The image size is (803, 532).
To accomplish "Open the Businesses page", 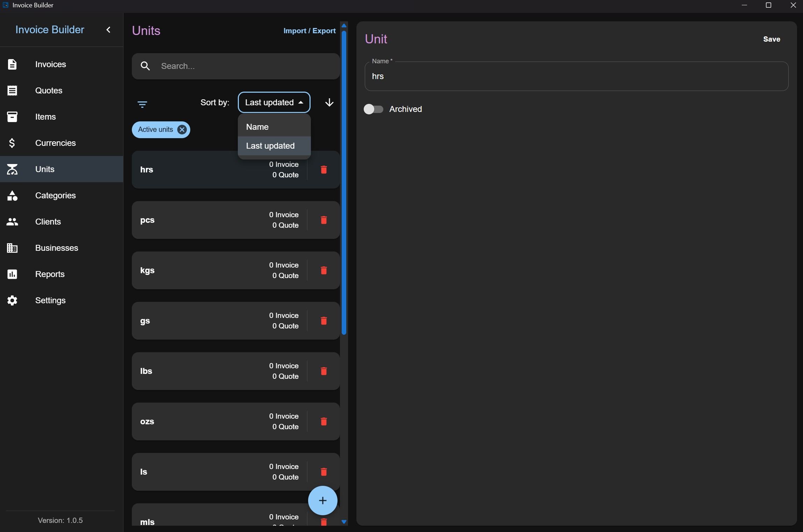I will click(62, 248).
